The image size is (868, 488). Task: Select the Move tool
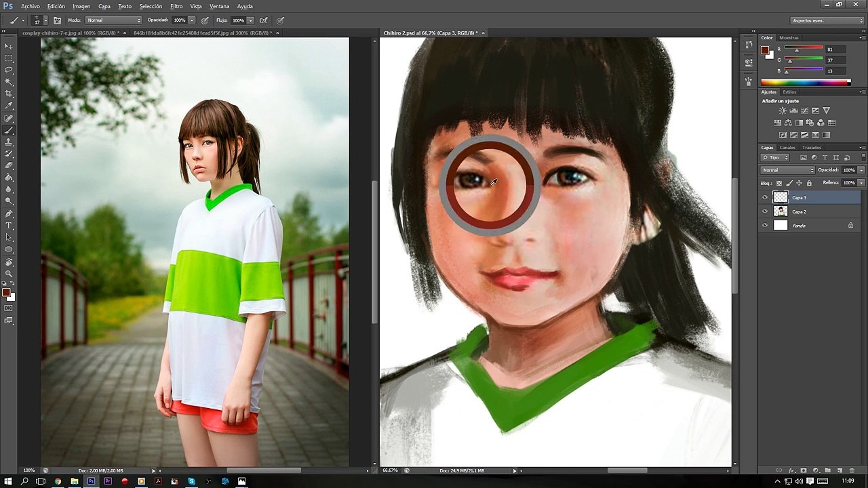click(9, 46)
